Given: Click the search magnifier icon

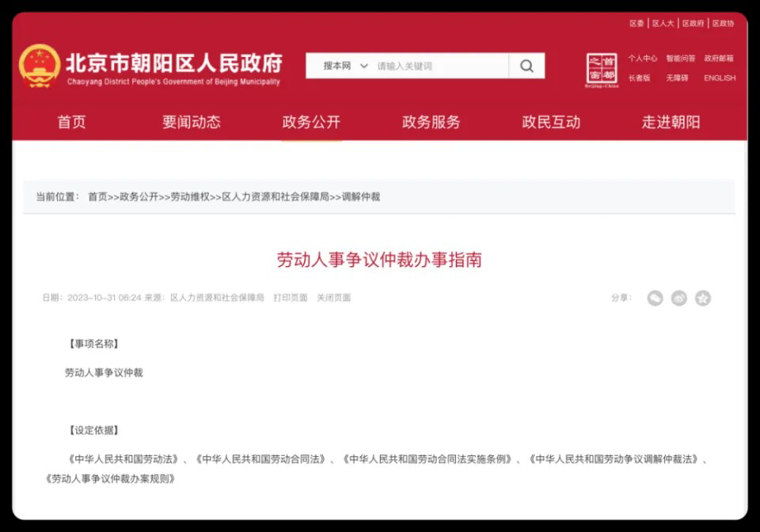Looking at the screenshot, I should coord(526,66).
